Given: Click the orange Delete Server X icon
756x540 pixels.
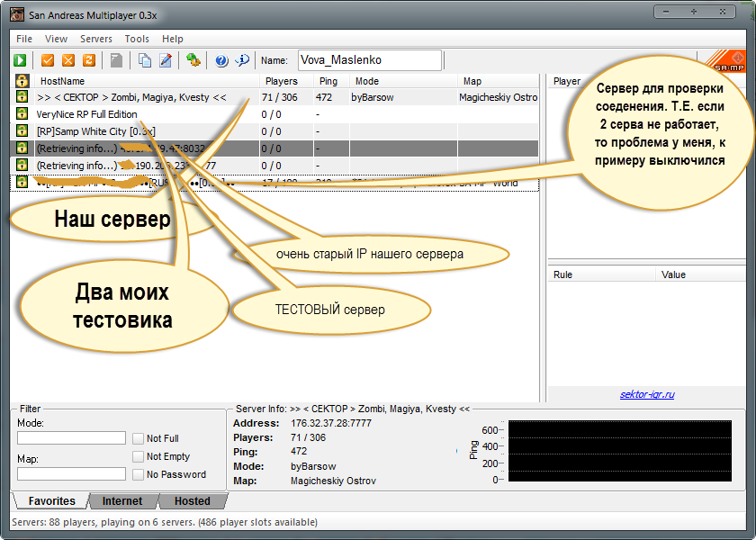Looking at the screenshot, I should click(68, 60).
